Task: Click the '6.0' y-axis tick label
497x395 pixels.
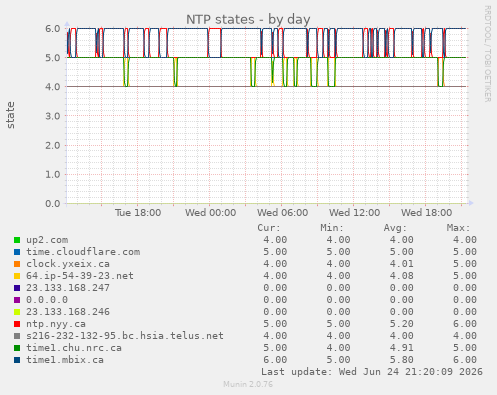Action: point(53,29)
